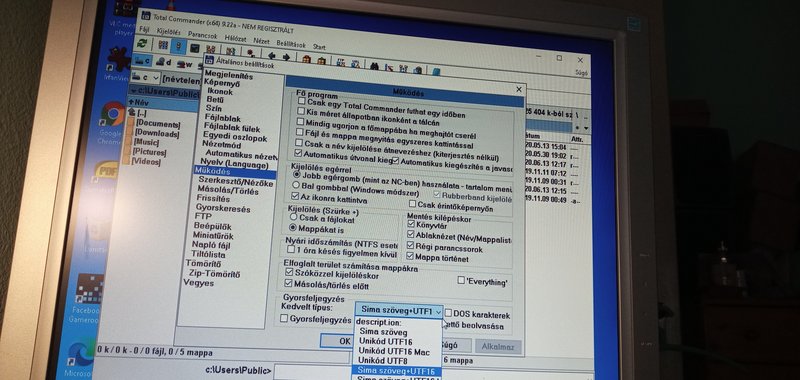Open FTP connect toolbar icon
The height and width of the screenshot is (380, 800).
coord(340,62)
